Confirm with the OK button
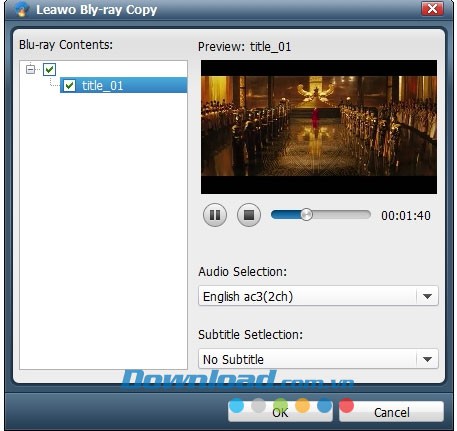 280,412
